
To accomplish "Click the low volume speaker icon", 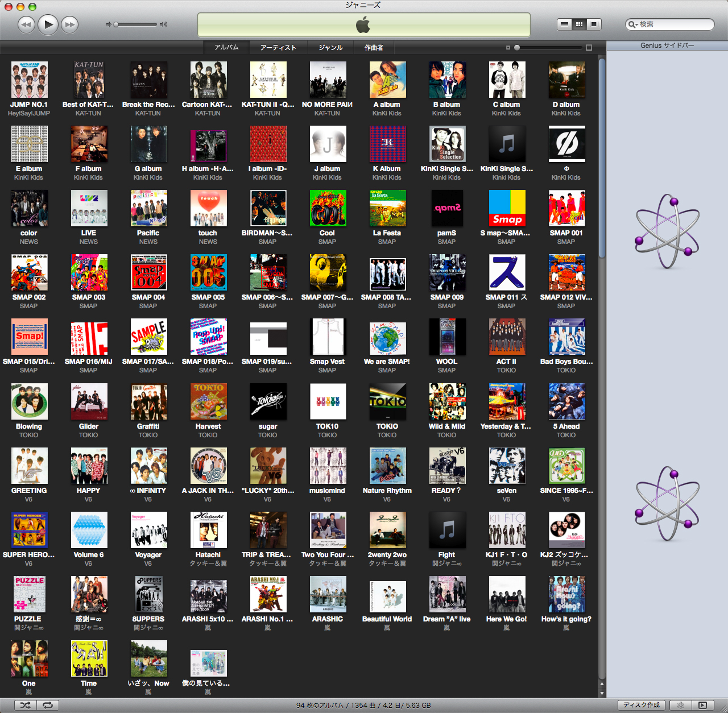I will coord(109,24).
